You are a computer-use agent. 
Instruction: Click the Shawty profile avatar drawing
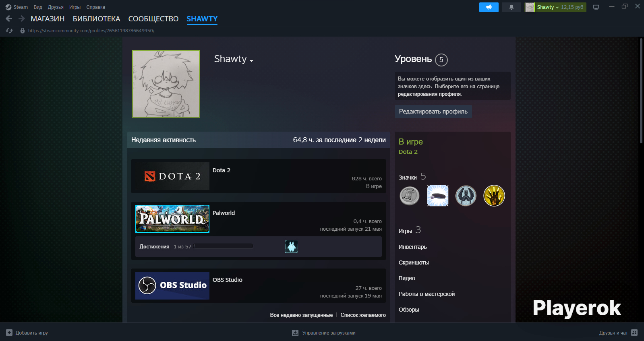(x=166, y=84)
